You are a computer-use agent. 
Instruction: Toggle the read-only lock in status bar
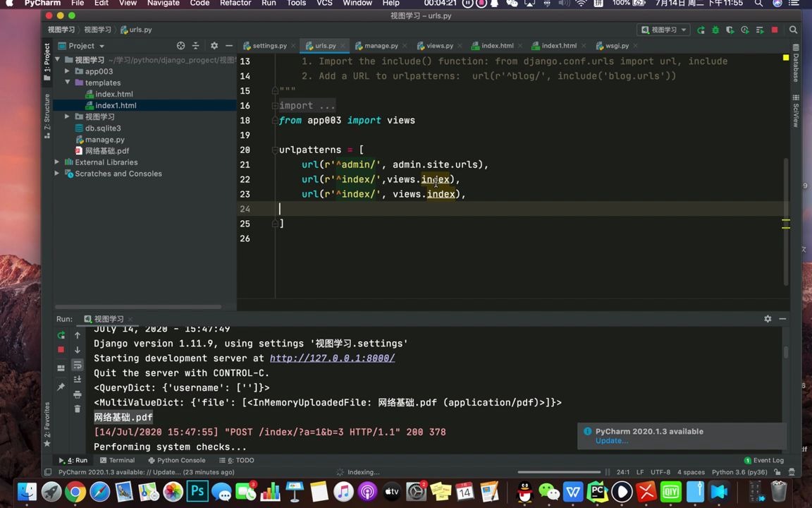777,472
